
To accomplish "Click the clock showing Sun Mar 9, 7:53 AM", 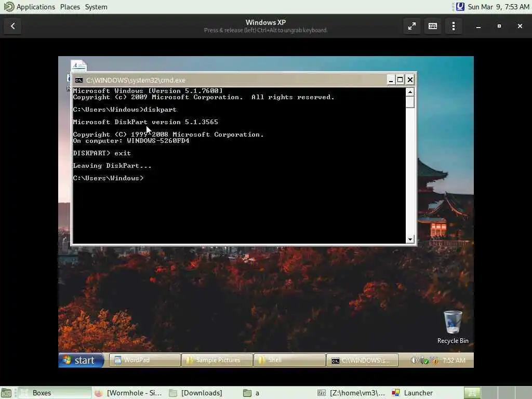I will point(498,7).
